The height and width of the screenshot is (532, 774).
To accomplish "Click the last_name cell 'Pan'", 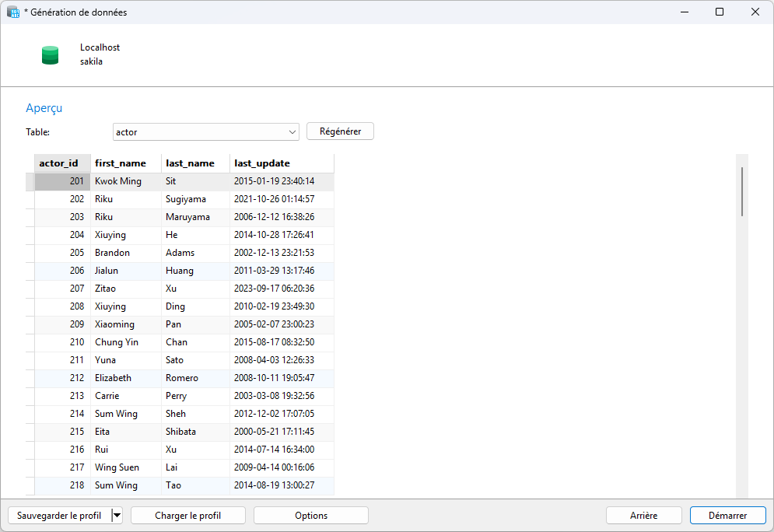I will [195, 324].
